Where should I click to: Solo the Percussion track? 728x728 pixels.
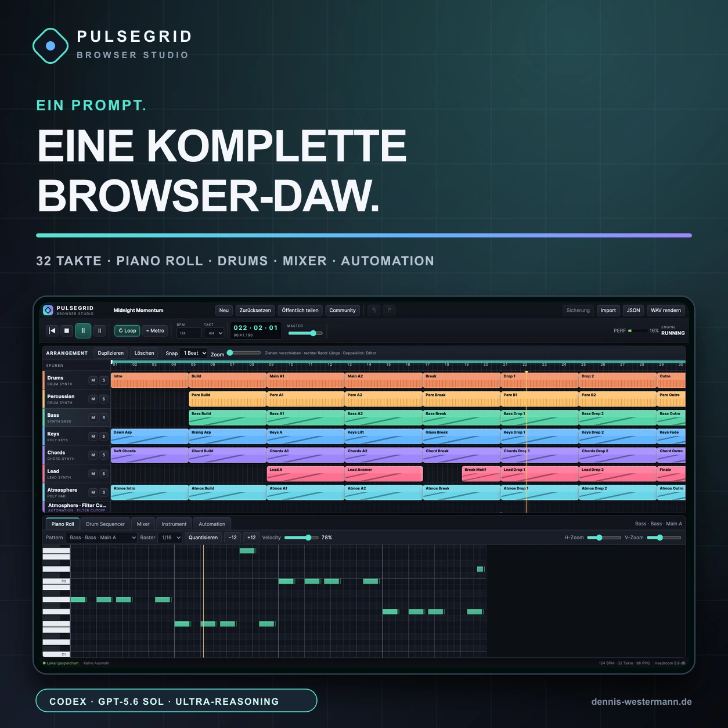104,399
